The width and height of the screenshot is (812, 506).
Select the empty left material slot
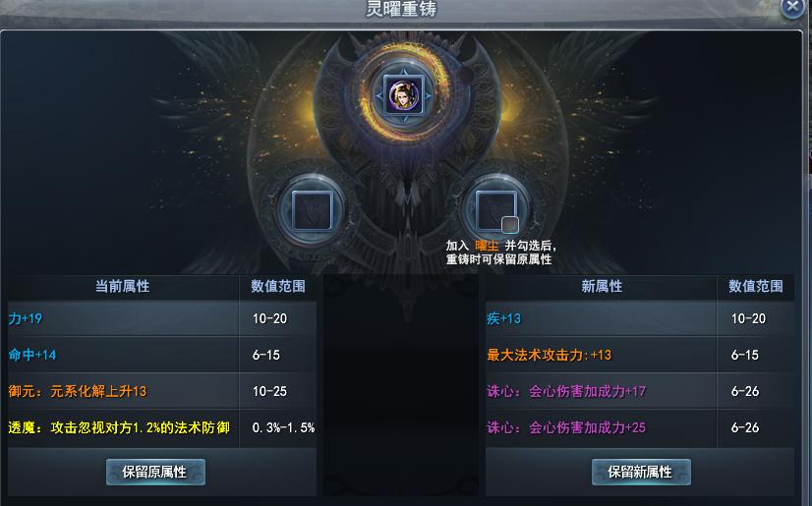(312, 210)
